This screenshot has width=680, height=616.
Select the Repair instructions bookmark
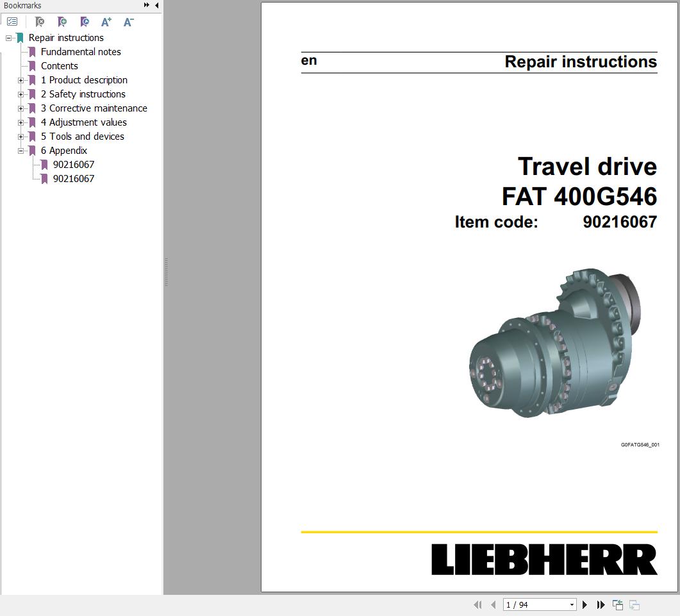(x=66, y=38)
